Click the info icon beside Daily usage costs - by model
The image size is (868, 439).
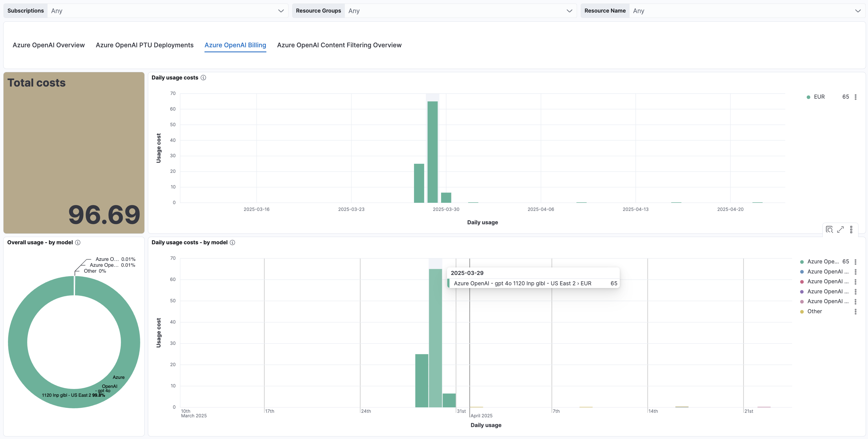[232, 243]
